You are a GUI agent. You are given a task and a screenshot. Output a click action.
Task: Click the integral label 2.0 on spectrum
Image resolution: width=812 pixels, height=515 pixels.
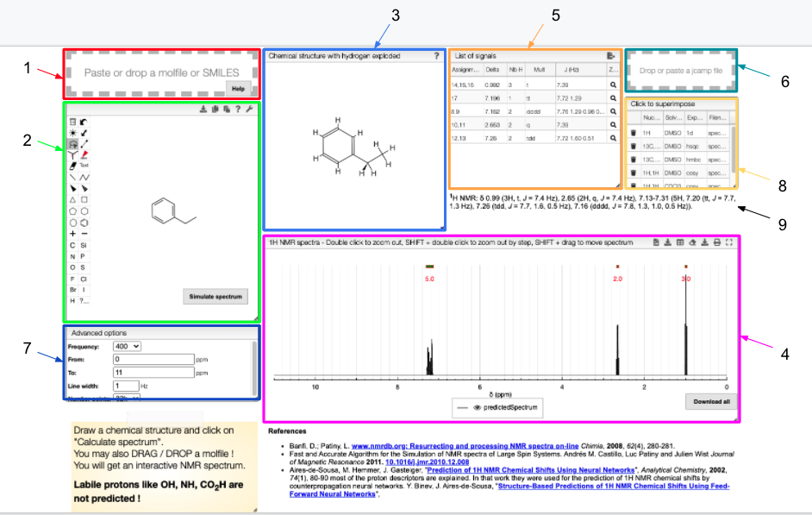pyautogui.click(x=618, y=279)
